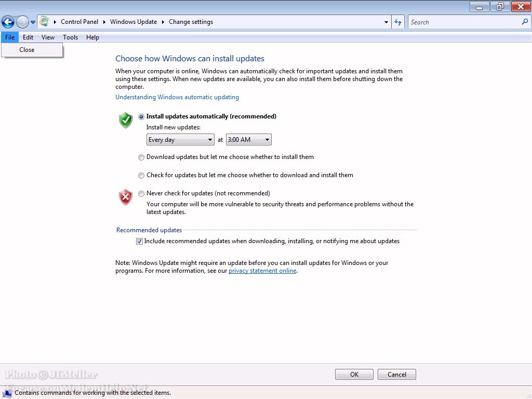Click the 'Choose how Windows can install updates' heading

coord(190,58)
